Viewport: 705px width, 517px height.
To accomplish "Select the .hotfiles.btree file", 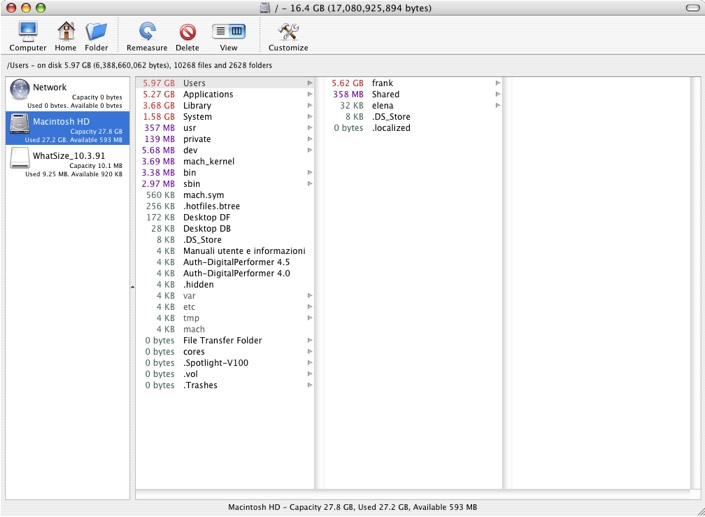I will [225, 206].
